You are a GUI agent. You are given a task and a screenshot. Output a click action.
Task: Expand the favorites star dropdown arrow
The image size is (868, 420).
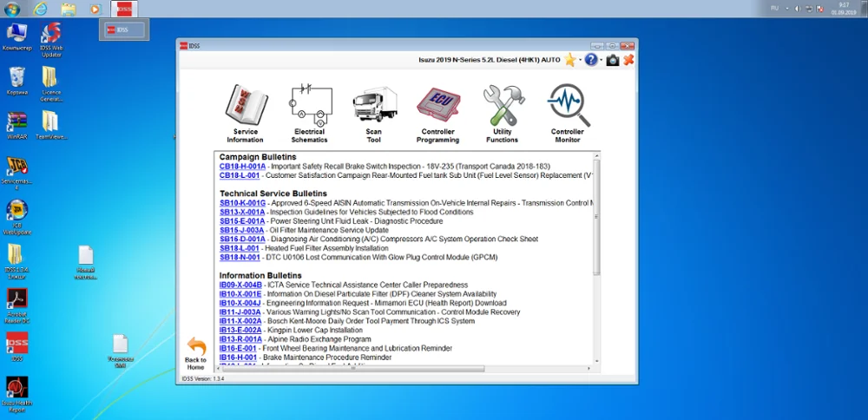coord(580,61)
